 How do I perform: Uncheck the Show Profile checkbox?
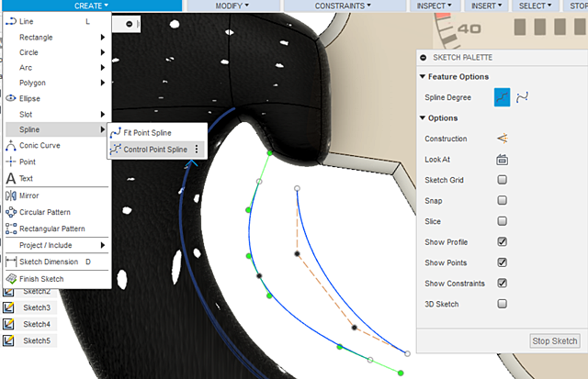503,241
